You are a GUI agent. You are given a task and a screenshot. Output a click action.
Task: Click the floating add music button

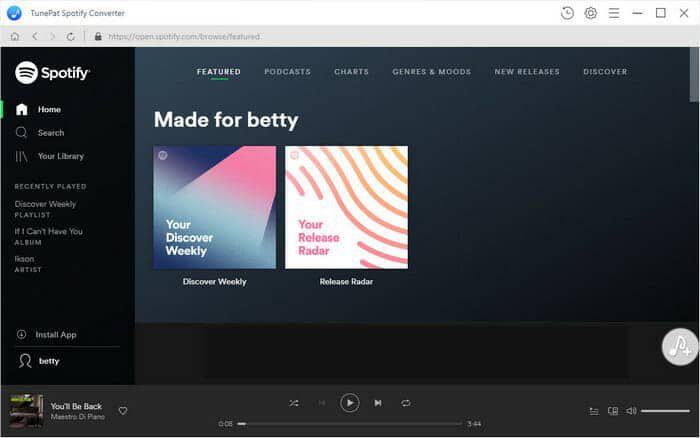[679, 347]
